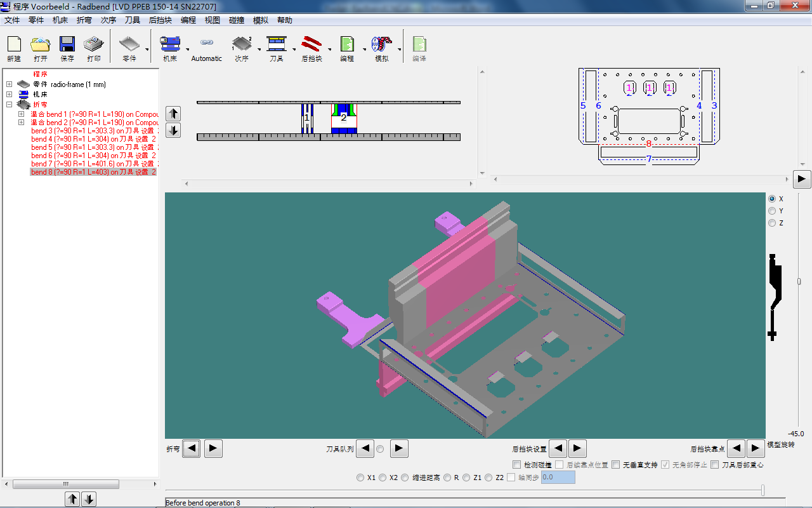This screenshot has width=812, height=508.
Task: Open the 帮助 menu
Action: click(285, 20)
